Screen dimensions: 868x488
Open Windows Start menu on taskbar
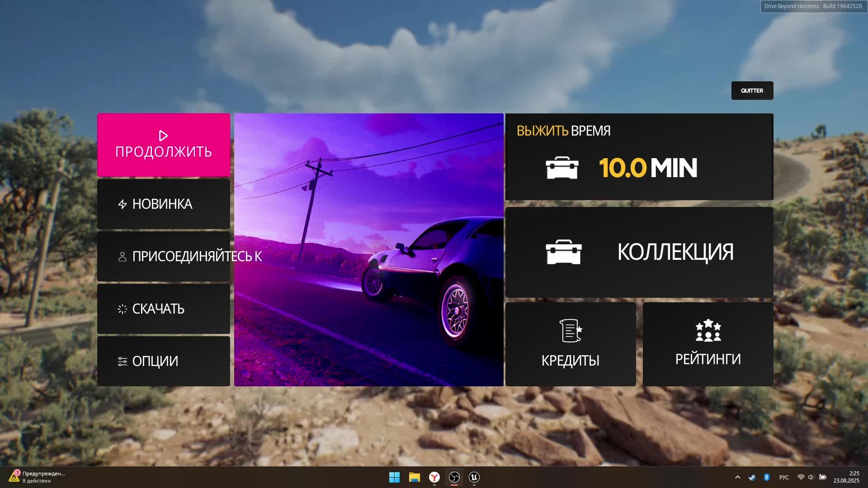(394, 477)
